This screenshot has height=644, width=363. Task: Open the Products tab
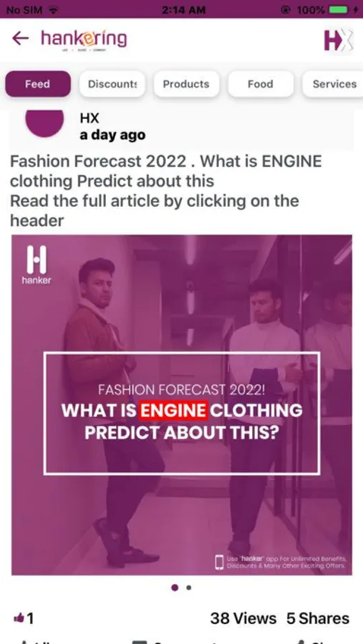[186, 84]
